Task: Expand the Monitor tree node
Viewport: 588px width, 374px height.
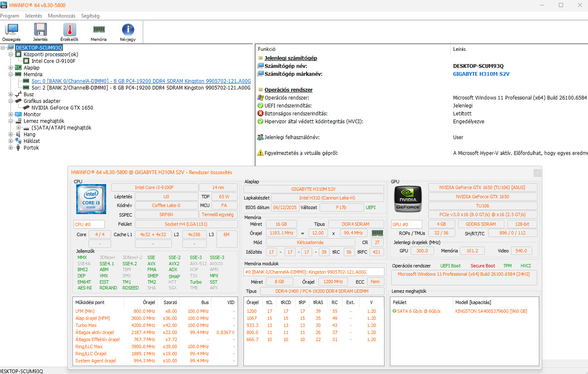Action: 11,114
